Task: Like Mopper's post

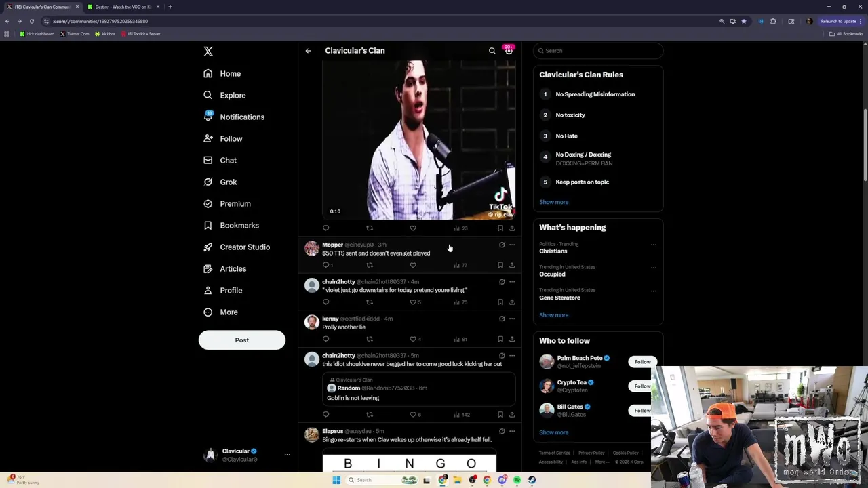Action: click(413, 265)
